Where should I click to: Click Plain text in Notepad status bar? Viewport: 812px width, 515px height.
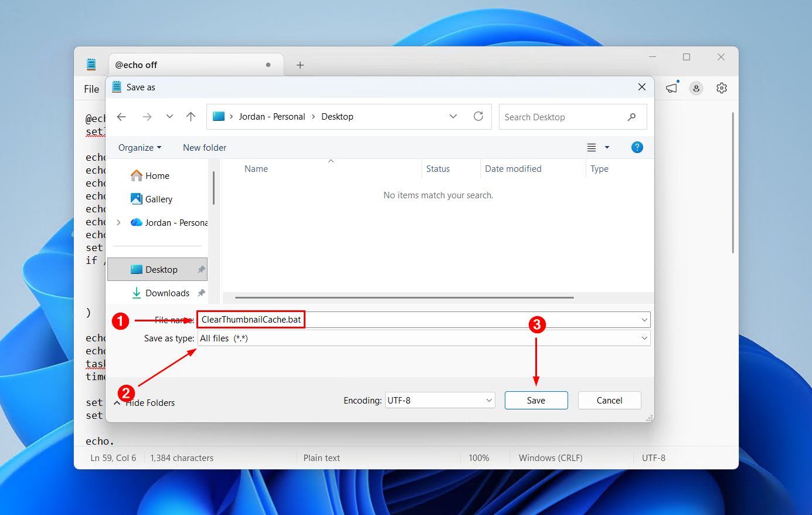point(322,458)
